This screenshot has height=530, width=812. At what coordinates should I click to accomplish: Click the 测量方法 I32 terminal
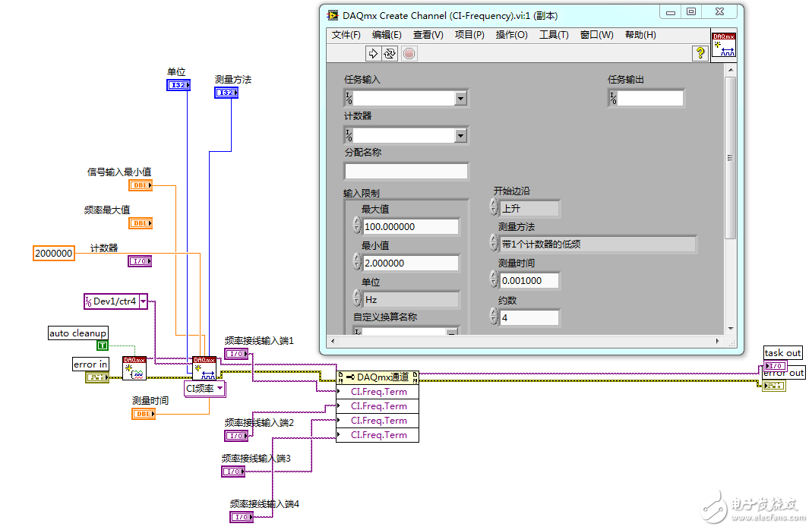pyautogui.click(x=226, y=93)
